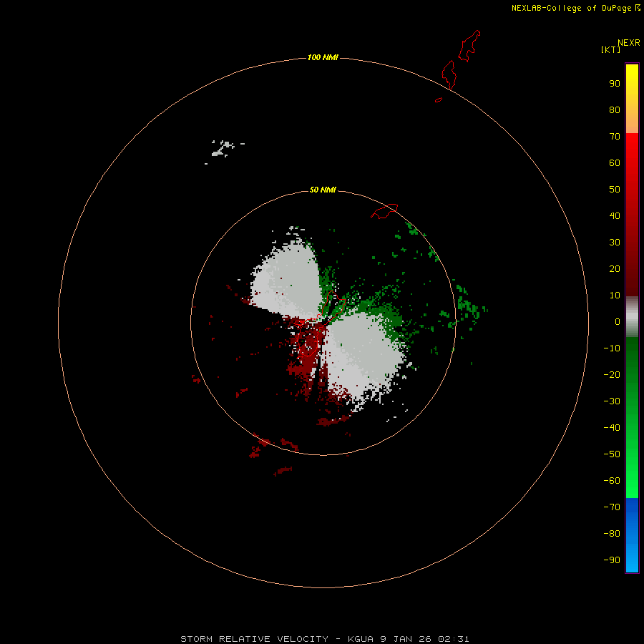Image resolution: width=644 pixels, height=644 pixels.
Task: Pick the gray zero-velocity segment of color bar
Action: click(x=632, y=317)
